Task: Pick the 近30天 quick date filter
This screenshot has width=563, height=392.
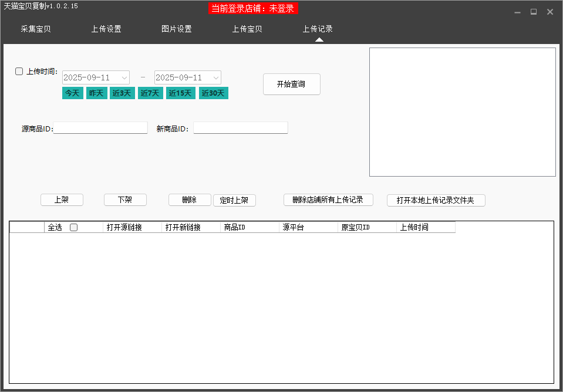Action: point(213,93)
